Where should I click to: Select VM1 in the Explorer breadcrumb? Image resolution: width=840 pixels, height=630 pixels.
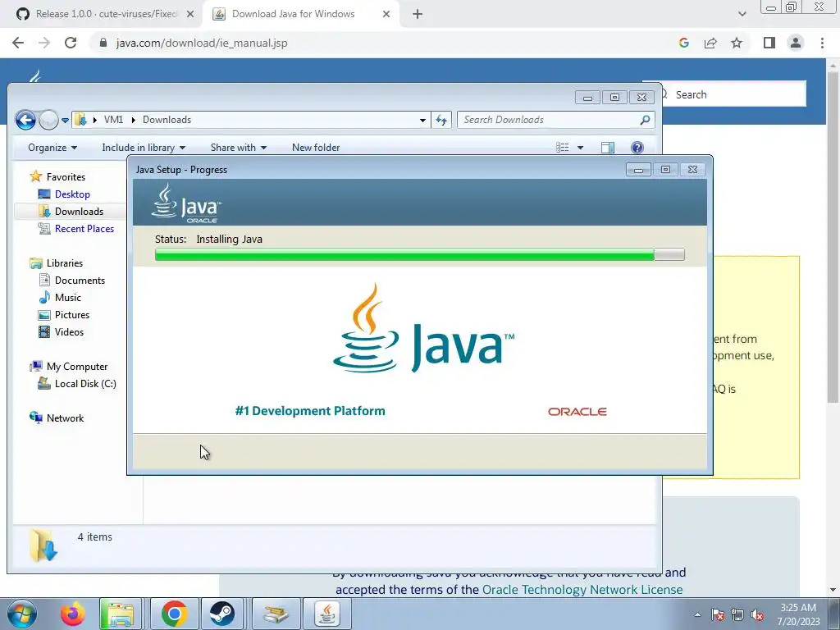pos(113,120)
